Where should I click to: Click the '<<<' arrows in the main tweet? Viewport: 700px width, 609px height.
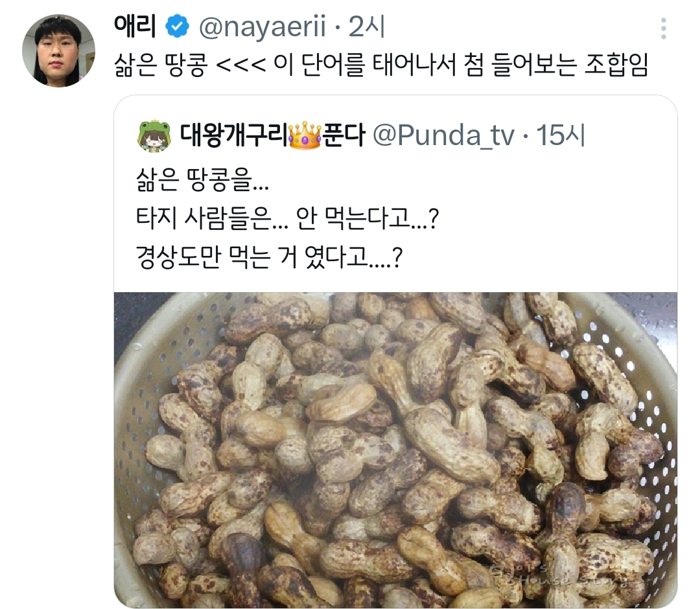click(x=240, y=65)
